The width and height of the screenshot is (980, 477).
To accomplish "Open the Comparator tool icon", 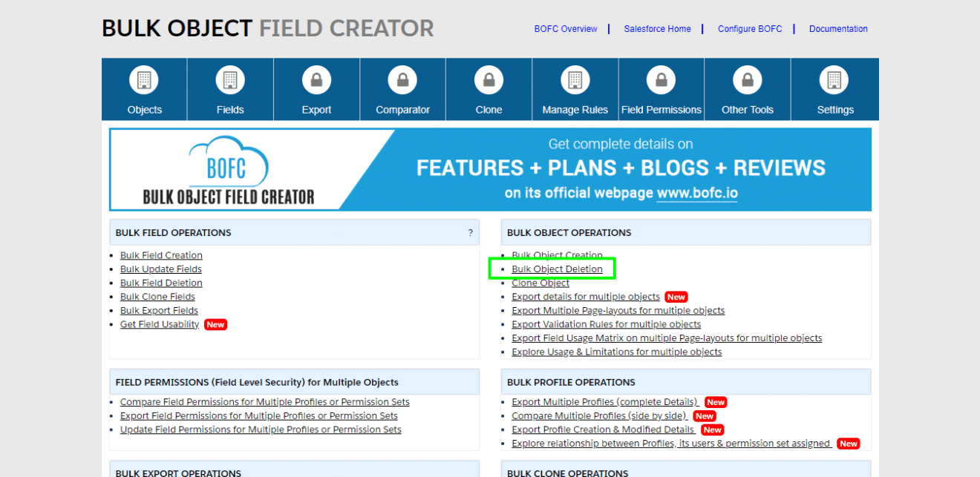I will (402, 79).
